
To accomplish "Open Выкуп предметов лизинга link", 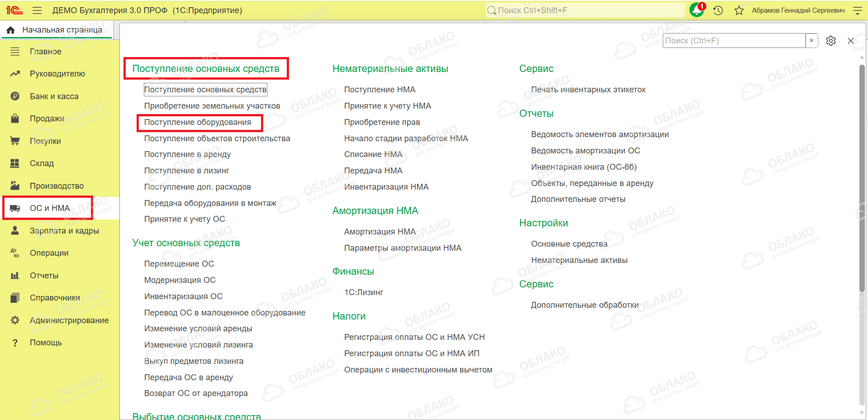I will (194, 361).
